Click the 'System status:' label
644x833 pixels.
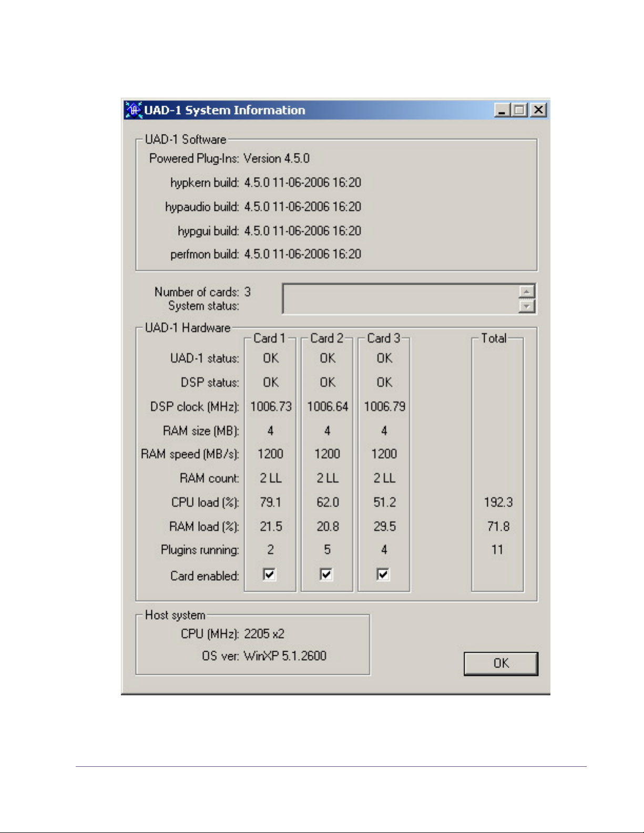click(203, 306)
